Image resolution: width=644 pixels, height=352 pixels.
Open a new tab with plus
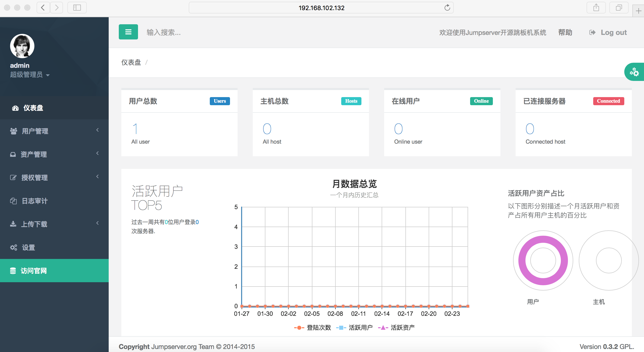point(638,11)
